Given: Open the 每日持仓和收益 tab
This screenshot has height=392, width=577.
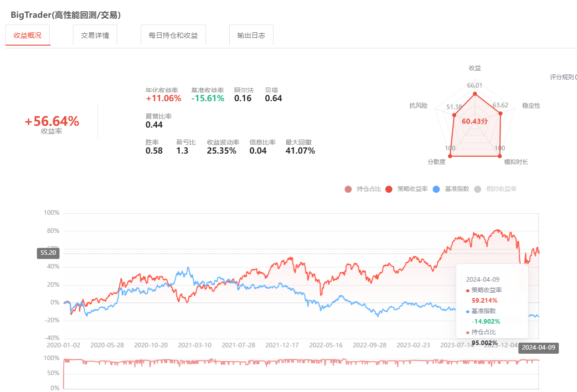Looking at the screenshot, I should click(173, 35).
